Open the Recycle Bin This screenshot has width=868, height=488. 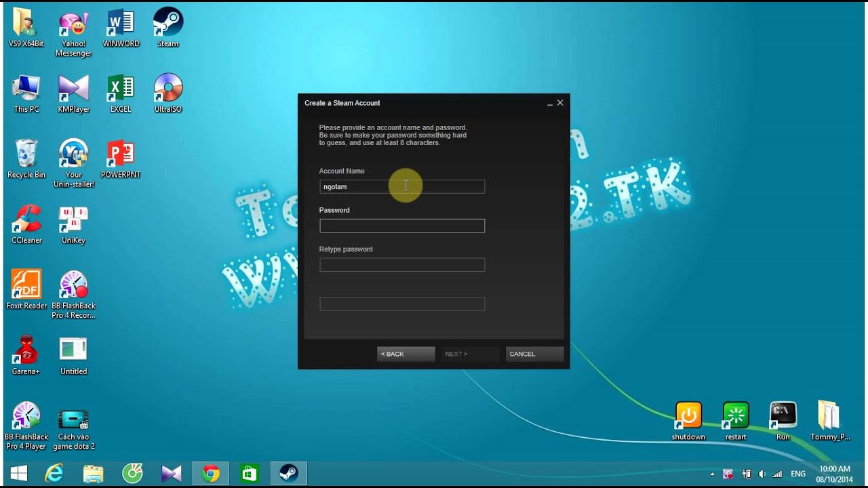(26, 159)
